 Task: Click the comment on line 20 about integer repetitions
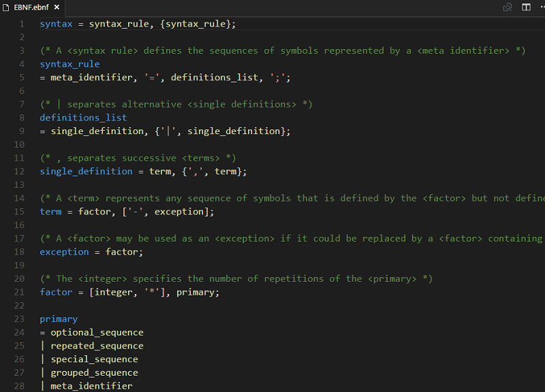pos(236,279)
